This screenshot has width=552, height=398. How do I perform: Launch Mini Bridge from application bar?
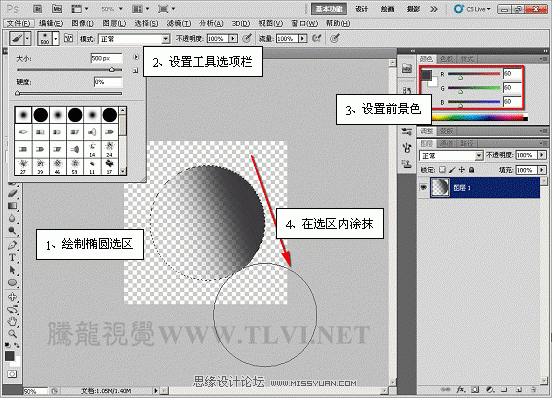57,9
